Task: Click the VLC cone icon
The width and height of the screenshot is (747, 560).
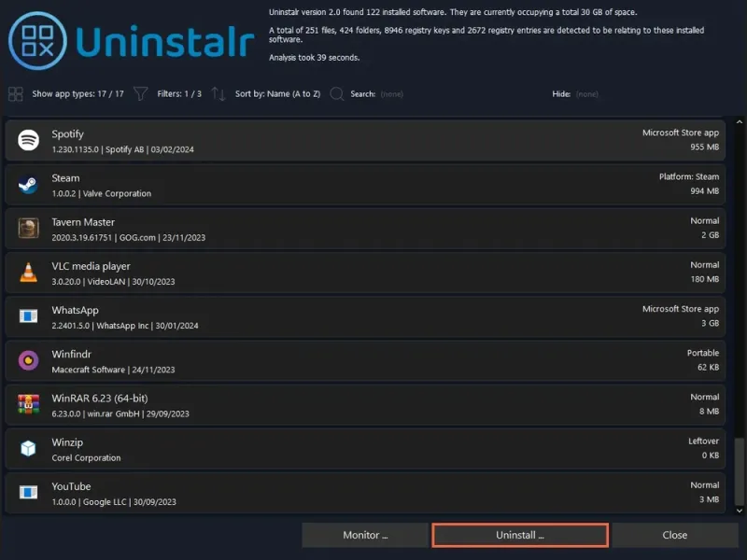Action: [x=29, y=273]
